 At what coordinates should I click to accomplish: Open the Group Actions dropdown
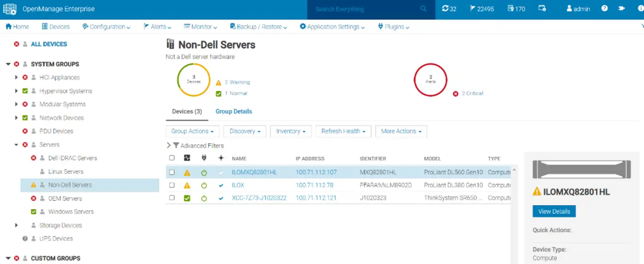pyautogui.click(x=193, y=131)
